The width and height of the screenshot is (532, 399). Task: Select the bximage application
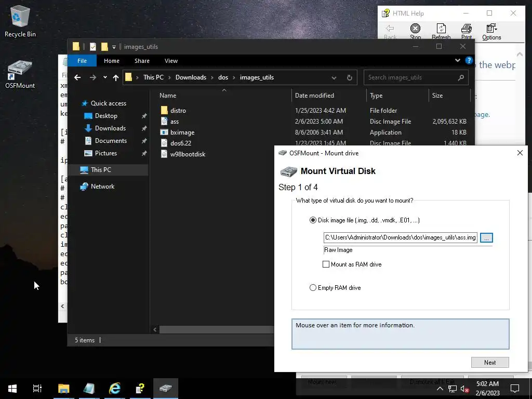pyautogui.click(x=182, y=132)
